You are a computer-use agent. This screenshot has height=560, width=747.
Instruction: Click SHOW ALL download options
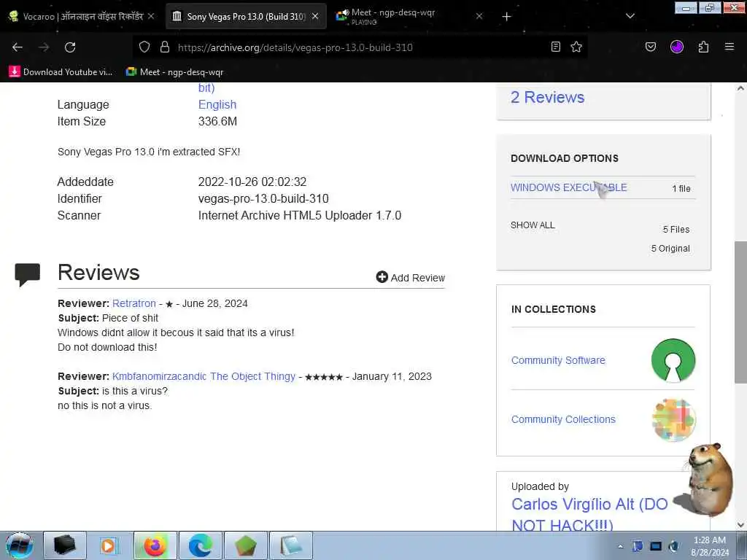pyautogui.click(x=533, y=225)
